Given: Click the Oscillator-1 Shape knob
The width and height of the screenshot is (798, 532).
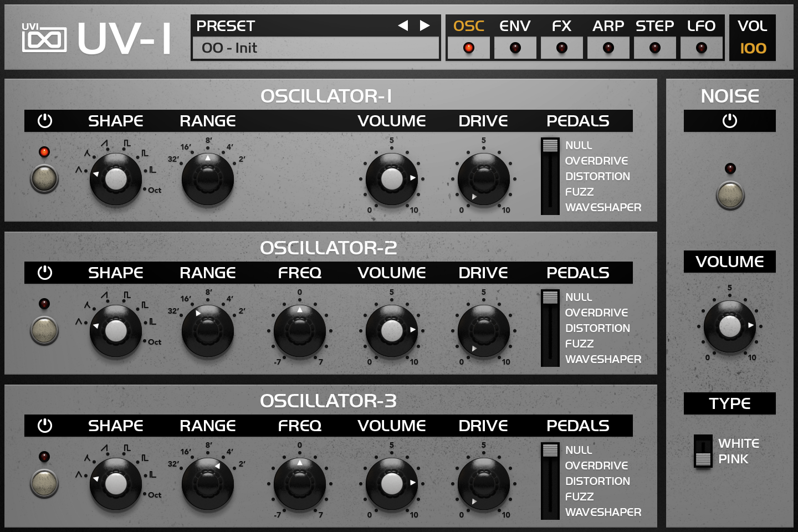Looking at the screenshot, I should point(115,178).
